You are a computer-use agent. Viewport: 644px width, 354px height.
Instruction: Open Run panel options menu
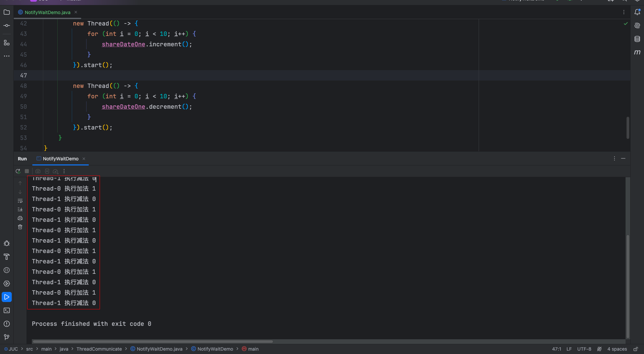click(x=614, y=158)
